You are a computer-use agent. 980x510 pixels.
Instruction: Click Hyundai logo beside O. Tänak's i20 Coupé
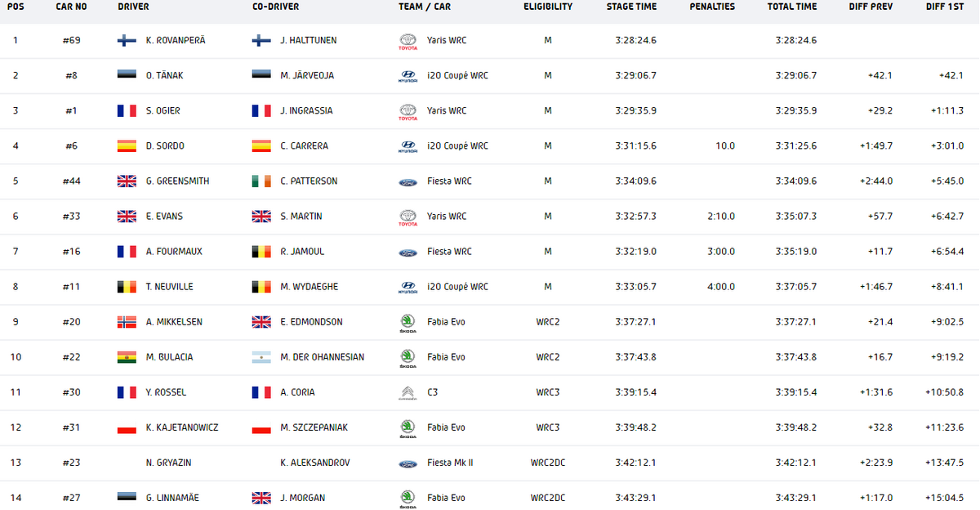click(407, 76)
